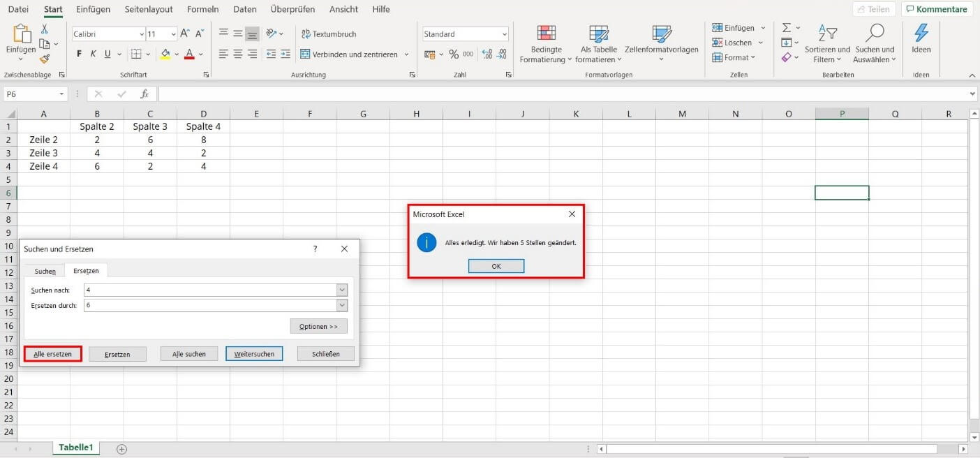Image resolution: width=980 pixels, height=458 pixels.
Task: Click in the Suchen nach input field
Action: 210,290
